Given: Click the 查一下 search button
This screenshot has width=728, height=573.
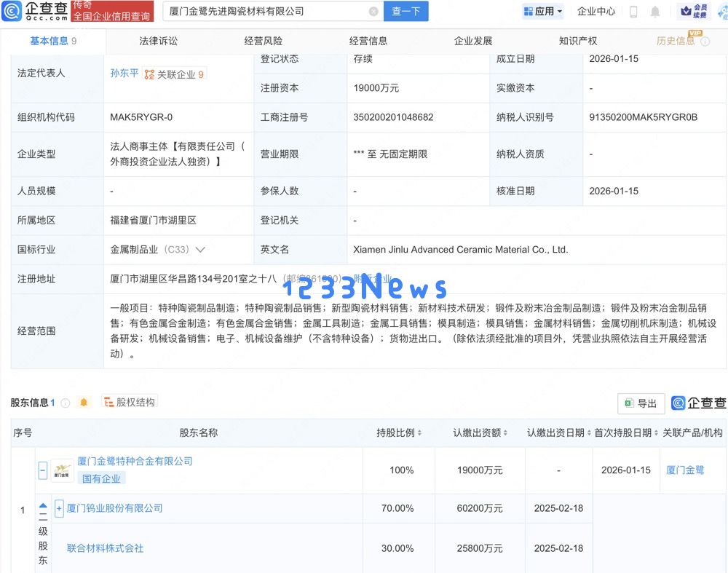Looking at the screenshot, I should 405,11.
